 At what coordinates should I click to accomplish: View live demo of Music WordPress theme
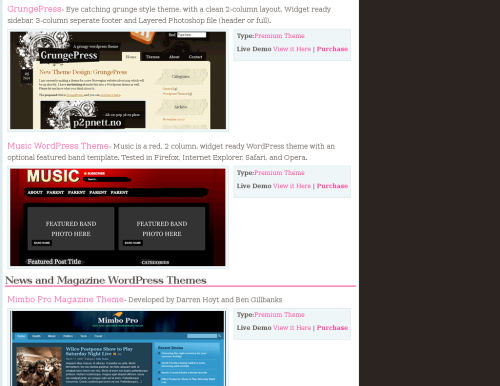(292, 186)
